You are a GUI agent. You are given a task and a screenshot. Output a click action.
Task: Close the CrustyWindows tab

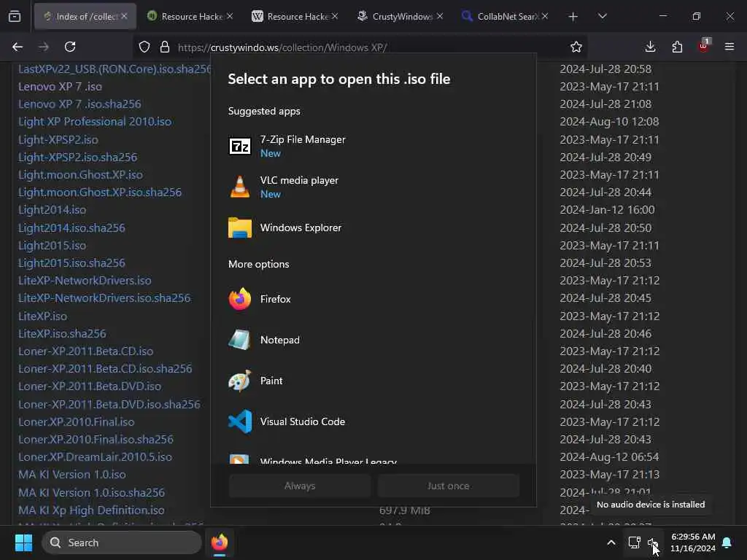click(x=440, y=16)
